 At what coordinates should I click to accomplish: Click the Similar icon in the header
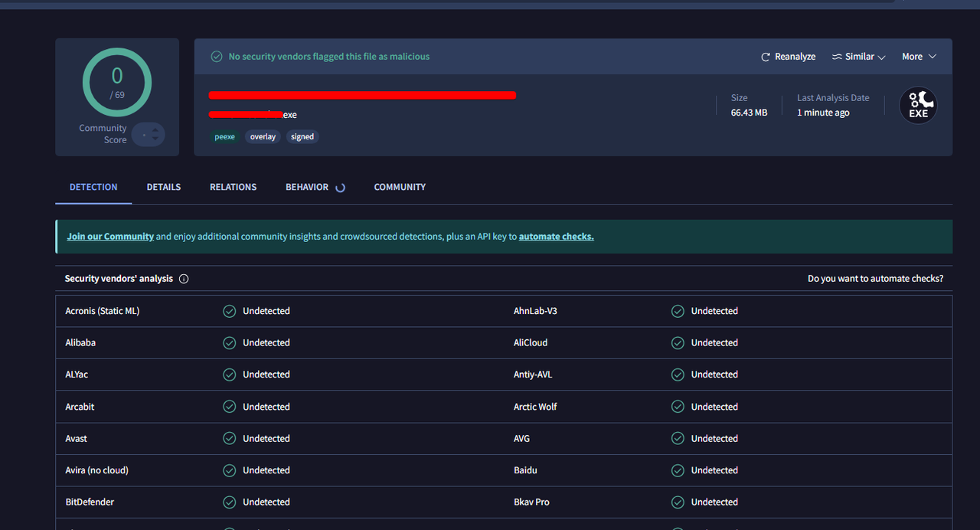(x=837, y=57)
